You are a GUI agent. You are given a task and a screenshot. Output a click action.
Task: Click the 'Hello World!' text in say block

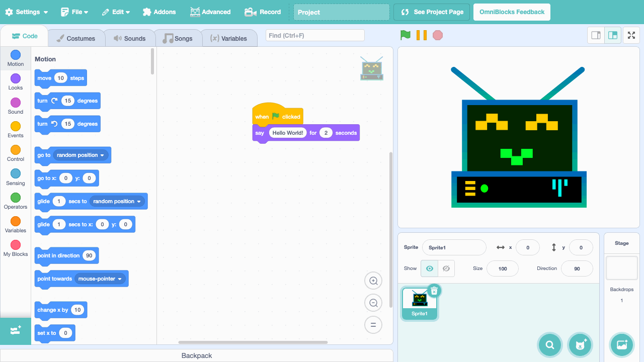(x=288, y=133)
